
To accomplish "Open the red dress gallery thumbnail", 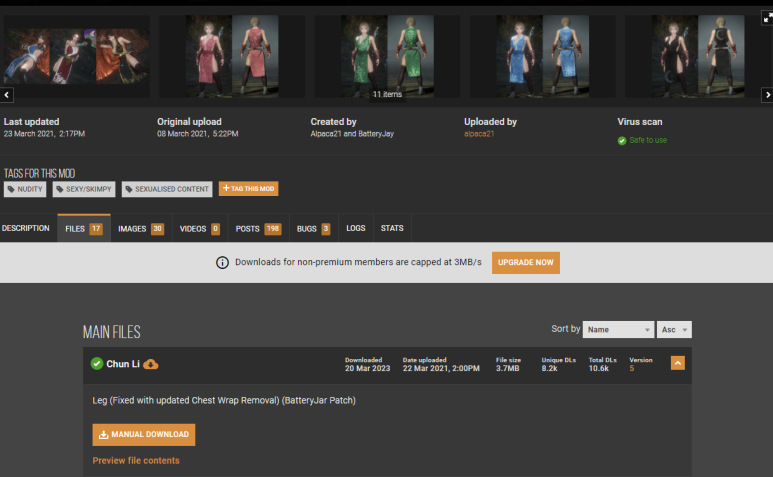I will 232,56.
